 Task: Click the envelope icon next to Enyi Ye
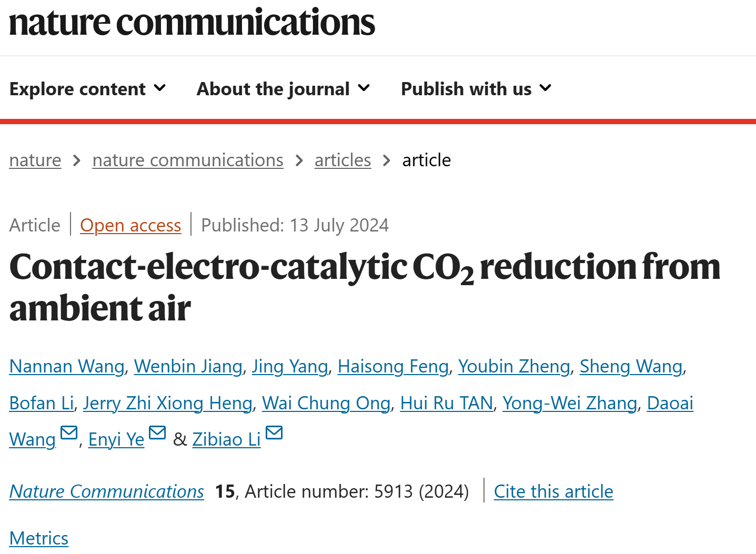pos(157,432)
